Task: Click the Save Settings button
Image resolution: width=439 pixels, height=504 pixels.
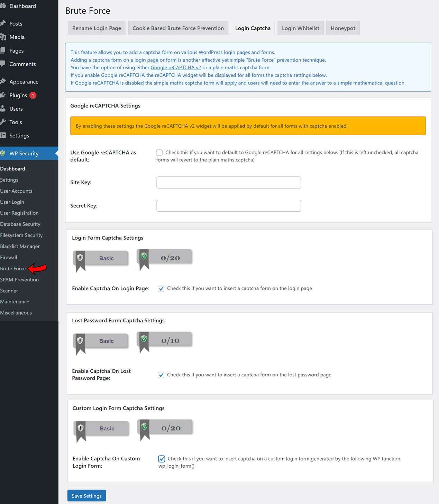Action: 86,496
